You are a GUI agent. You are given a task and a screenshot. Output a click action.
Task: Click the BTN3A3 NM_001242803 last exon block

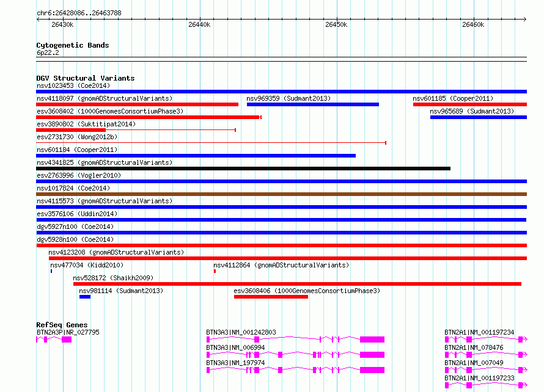(x=372, y=339)
